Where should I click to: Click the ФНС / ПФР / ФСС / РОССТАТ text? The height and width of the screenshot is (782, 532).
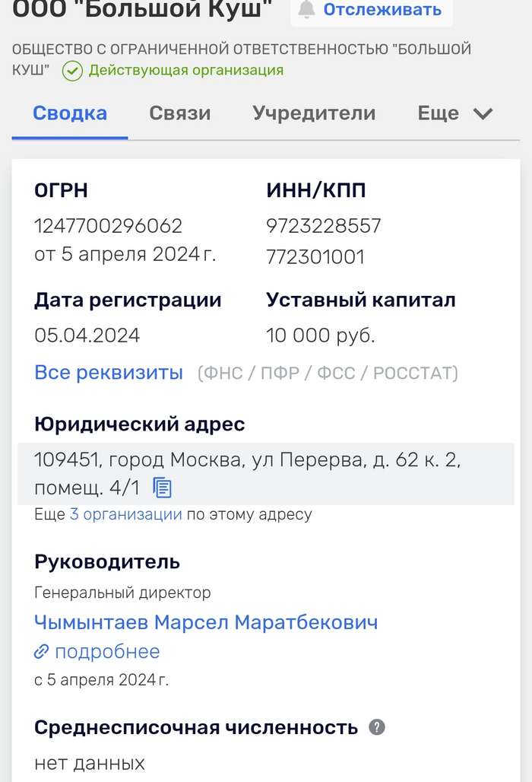[328, 374]
